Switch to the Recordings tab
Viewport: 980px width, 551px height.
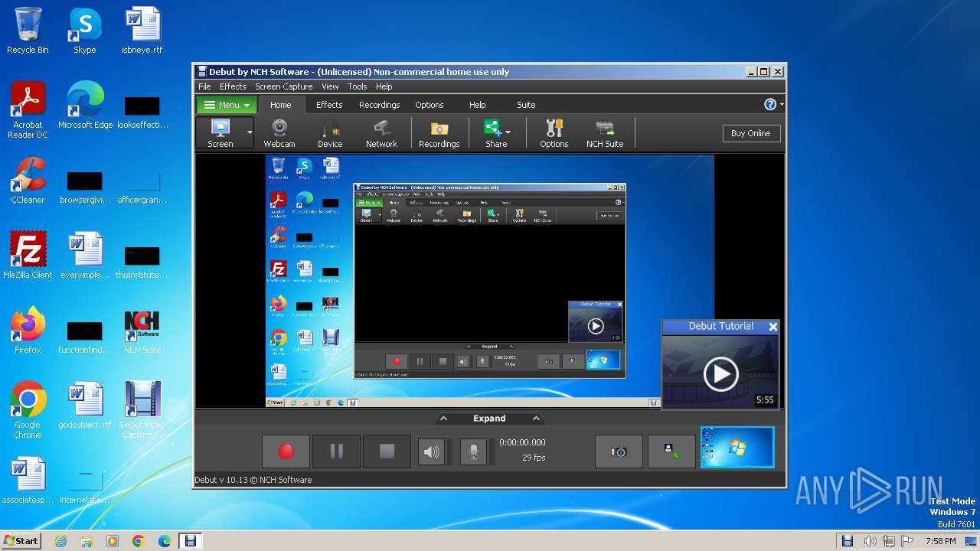pyautogui.click(x=380, y=105)
